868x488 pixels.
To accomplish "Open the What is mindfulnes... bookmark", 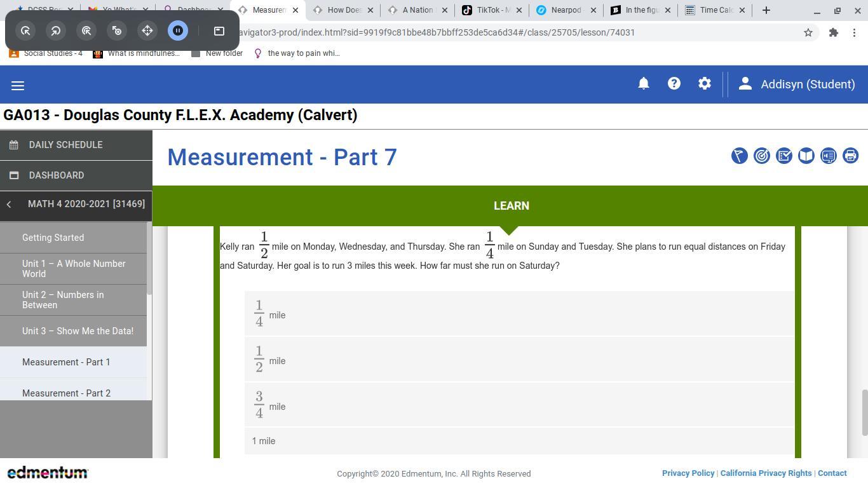I will [137, 53].
